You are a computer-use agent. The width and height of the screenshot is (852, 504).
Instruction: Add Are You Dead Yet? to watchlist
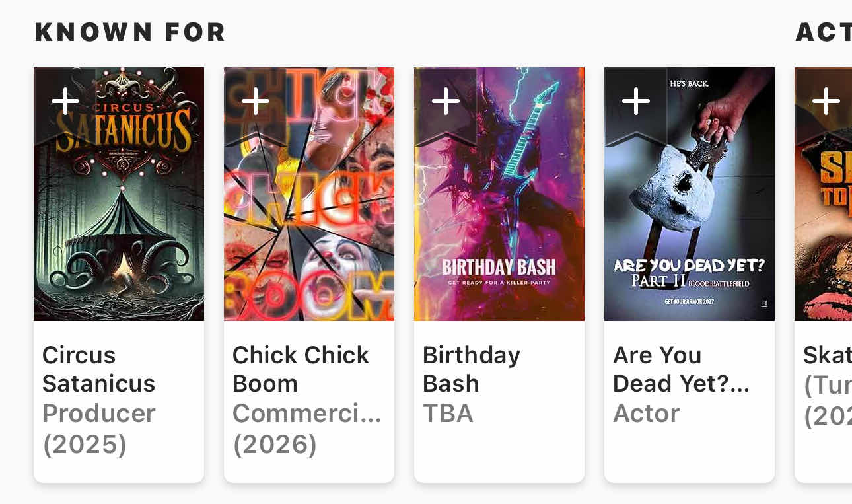636,102
